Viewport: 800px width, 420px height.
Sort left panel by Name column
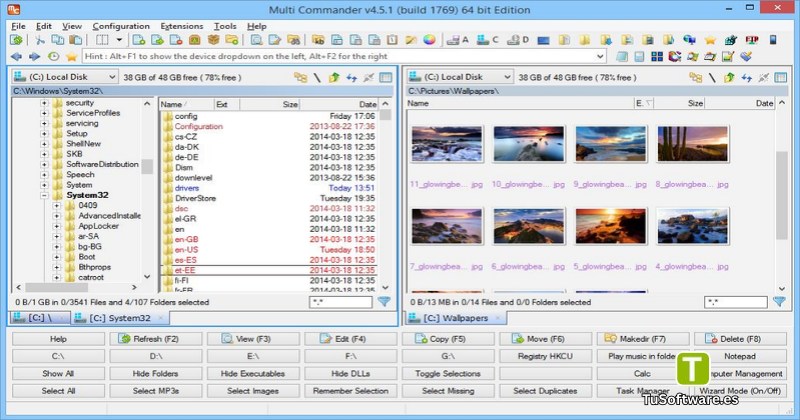click(186, 104)
